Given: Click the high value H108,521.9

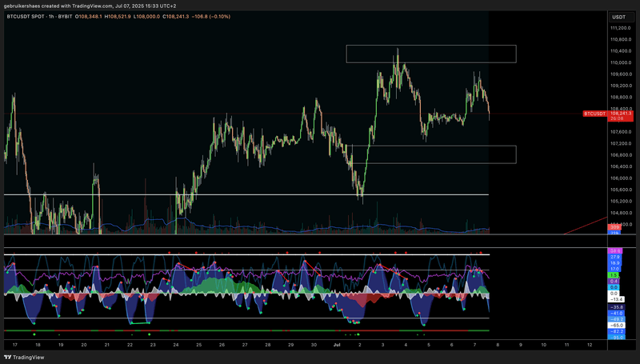Looking at the screenshot, I should point(118,17).
